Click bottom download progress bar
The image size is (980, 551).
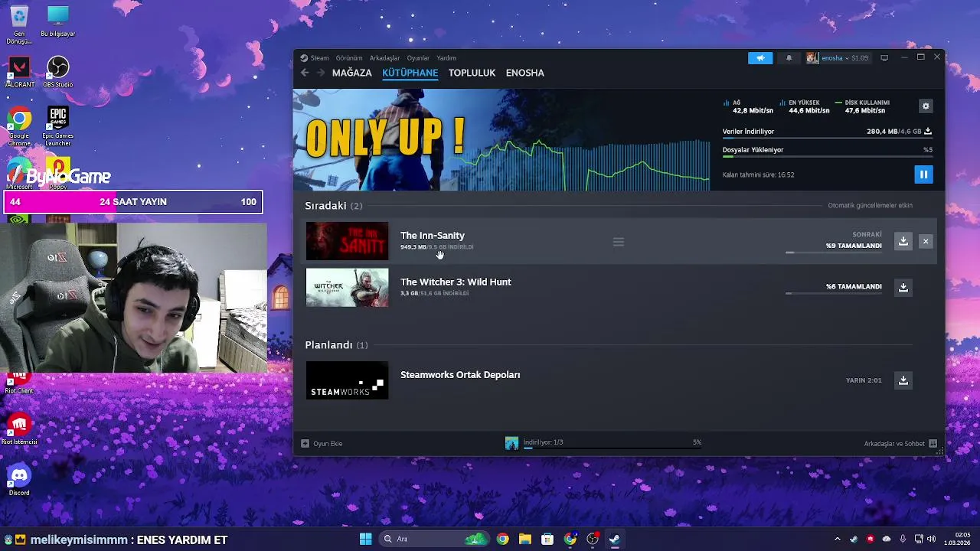pyautogui.click(x=612, y=448)
